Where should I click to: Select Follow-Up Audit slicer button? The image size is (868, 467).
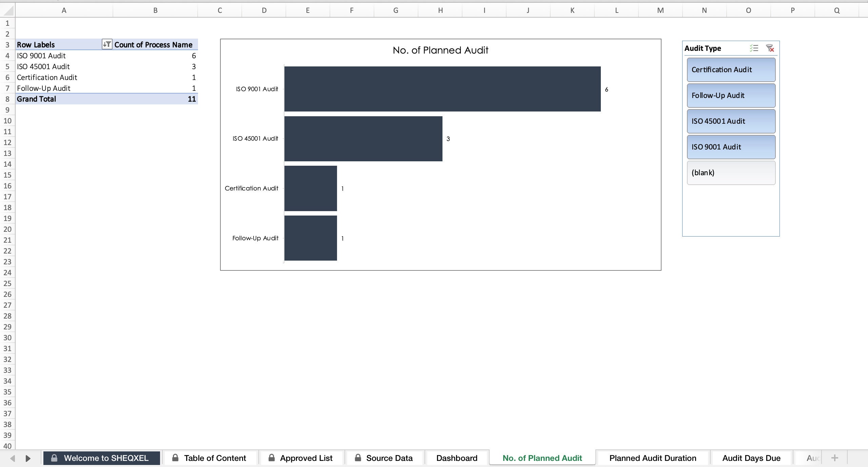(x=731, y=95)
